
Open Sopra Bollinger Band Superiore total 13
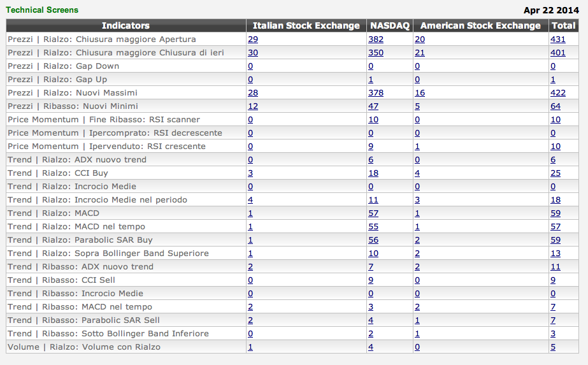(x=556, y=254)
